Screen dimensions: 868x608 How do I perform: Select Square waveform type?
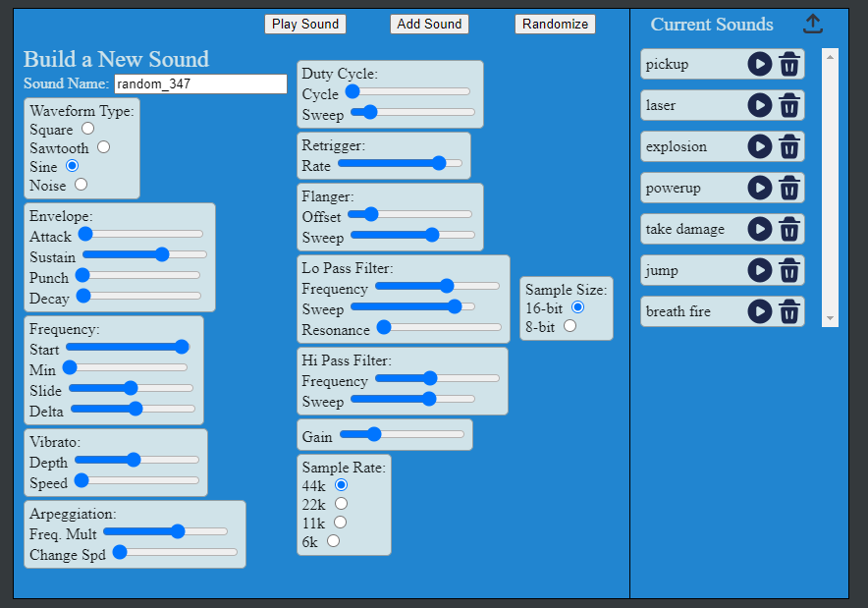point(88,129)
